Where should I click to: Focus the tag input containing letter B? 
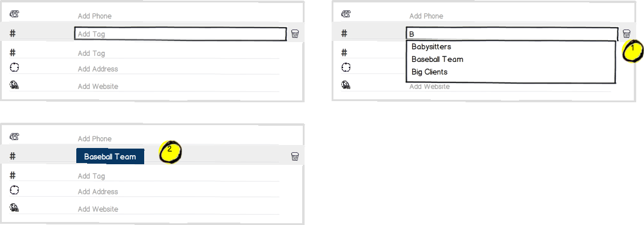tap(512, 34)
